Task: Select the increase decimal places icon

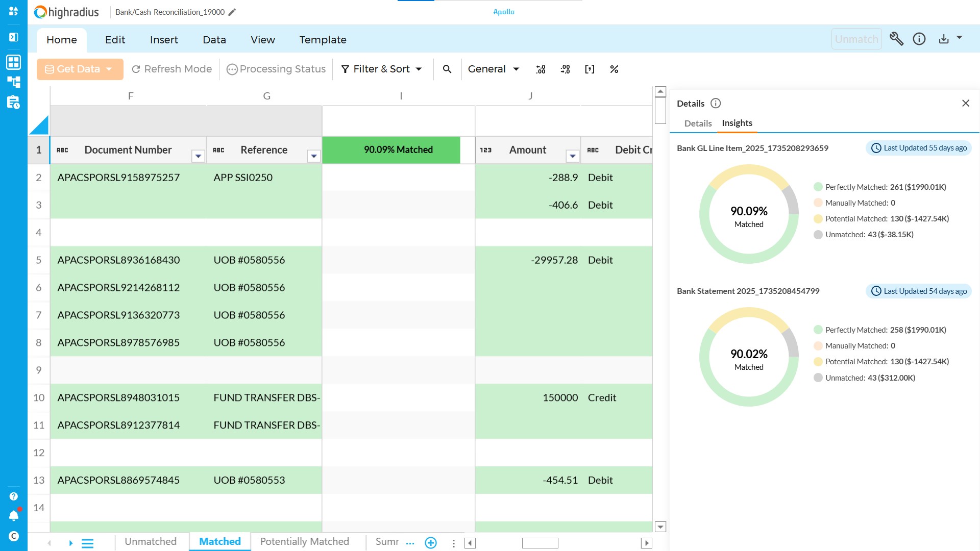Action: coord(540,69)
